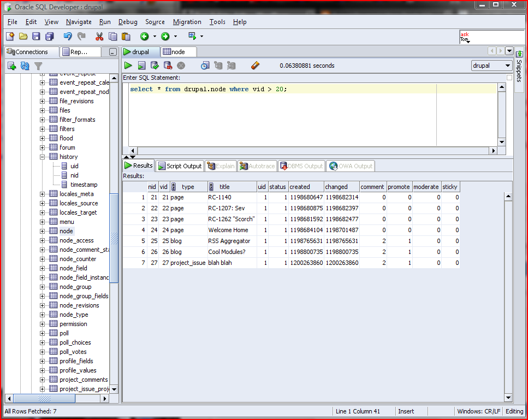The height and width of the screenshot is (420, 528).
Task: Open the File menu
Action: point(13,22)
